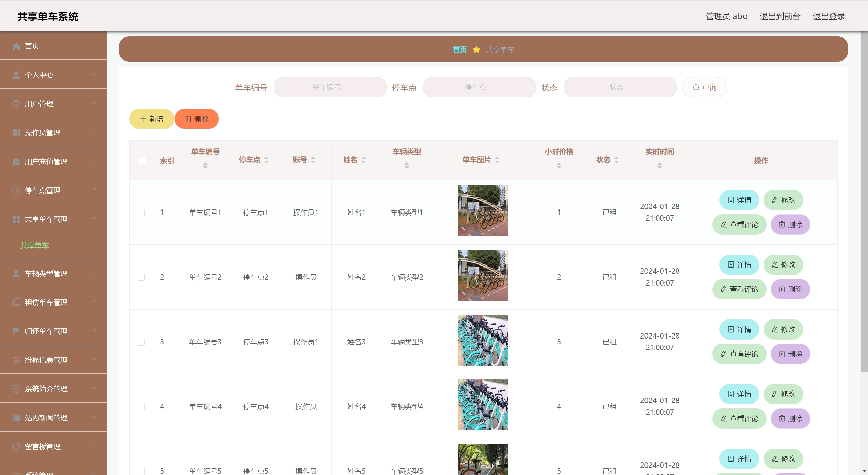
Task: Click the 单车编号 column sort arrows
Action: click(x=205, y=166)
